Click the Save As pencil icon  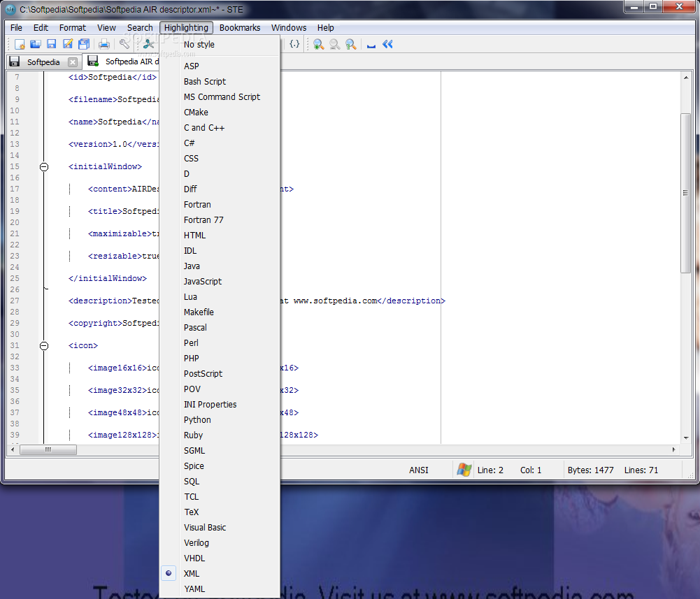pyautogui.click(x=68, y=44)
